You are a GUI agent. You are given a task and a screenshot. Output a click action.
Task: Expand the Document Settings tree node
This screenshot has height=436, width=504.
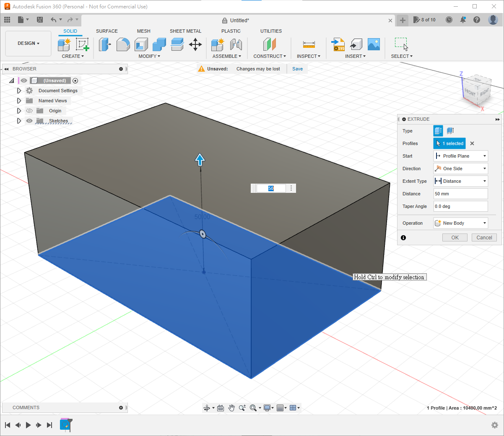(19, 91)
